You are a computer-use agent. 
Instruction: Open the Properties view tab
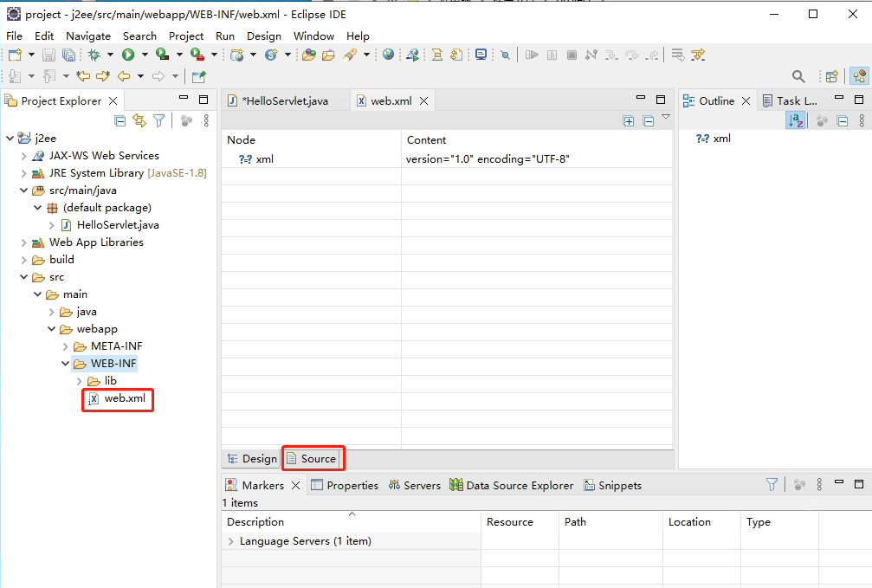pos(345,485)
